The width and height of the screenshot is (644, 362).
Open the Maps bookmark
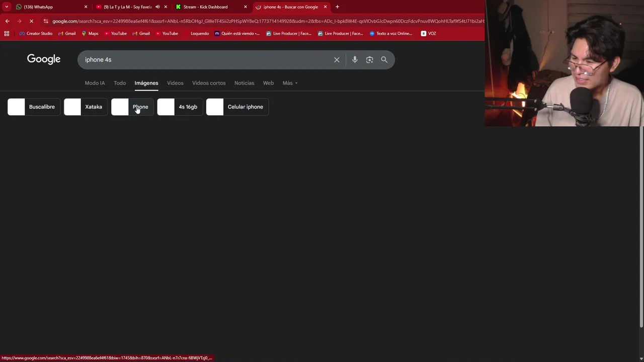90,34
